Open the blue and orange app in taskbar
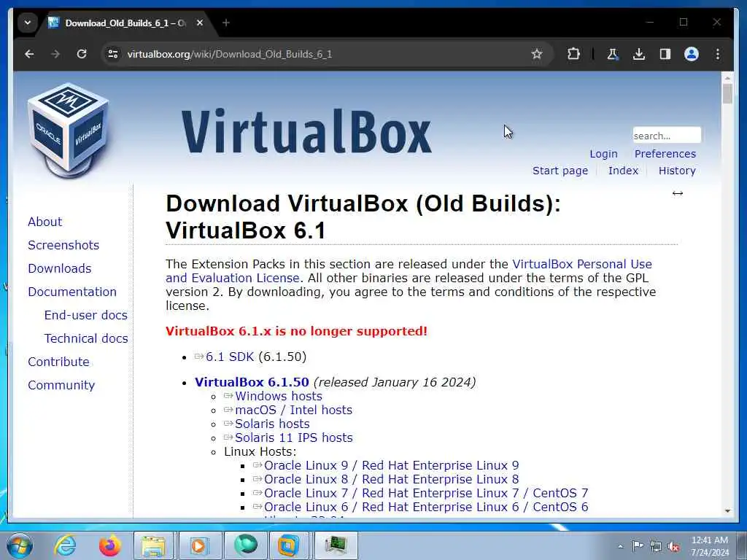The width and height of the screenshot is (747, 560). point(289,545)
